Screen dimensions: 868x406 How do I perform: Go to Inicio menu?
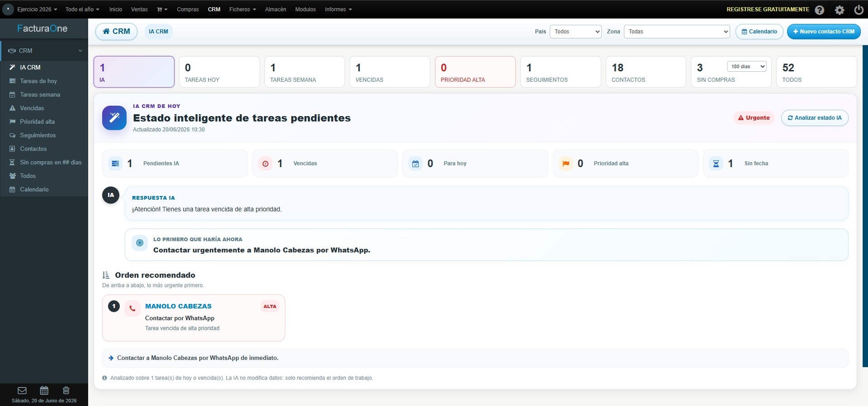point(116,9)
